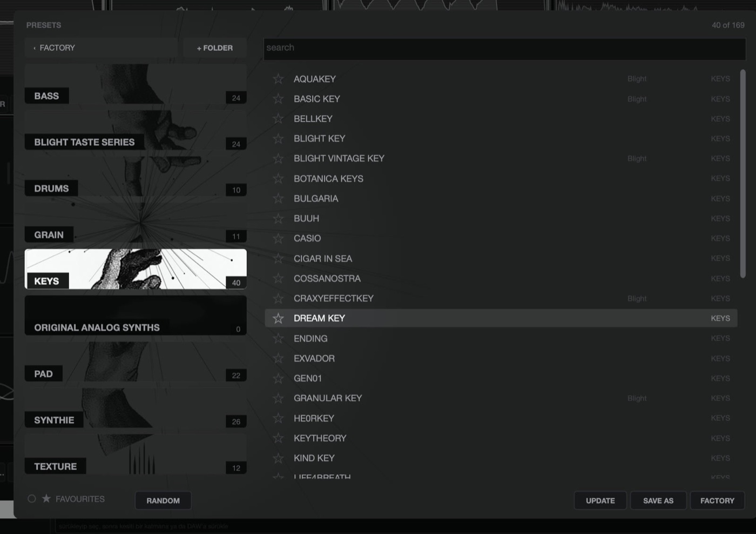The height and width of the screenshot is (534, 756).
Task: Select the HE0RKEY preset name
Action: click(x=314, y=418)
